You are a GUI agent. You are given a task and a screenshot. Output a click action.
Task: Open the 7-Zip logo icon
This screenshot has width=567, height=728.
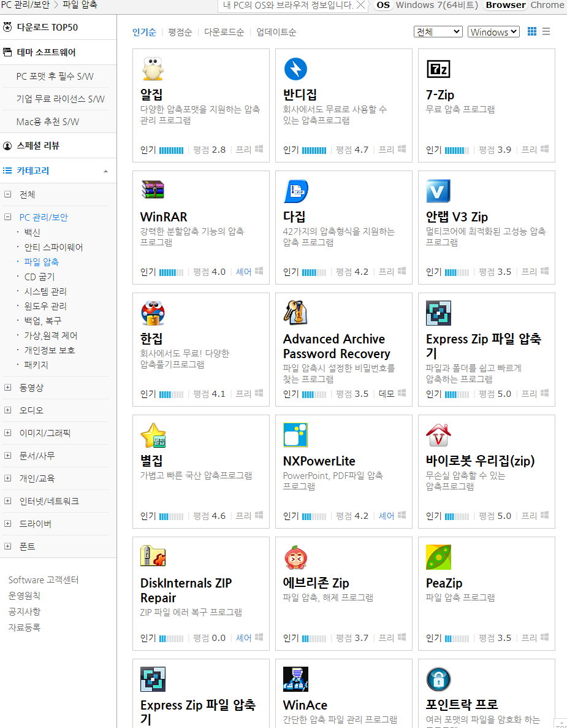[x=438, y=69]
